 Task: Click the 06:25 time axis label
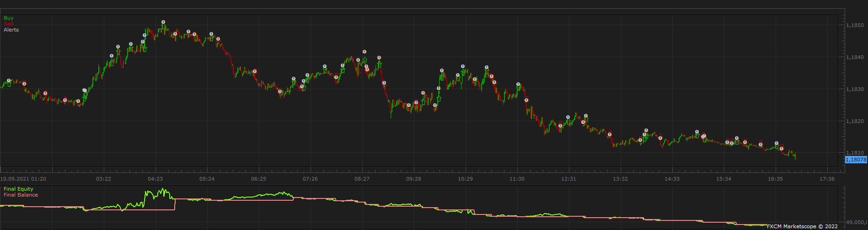tap(258, 179)
